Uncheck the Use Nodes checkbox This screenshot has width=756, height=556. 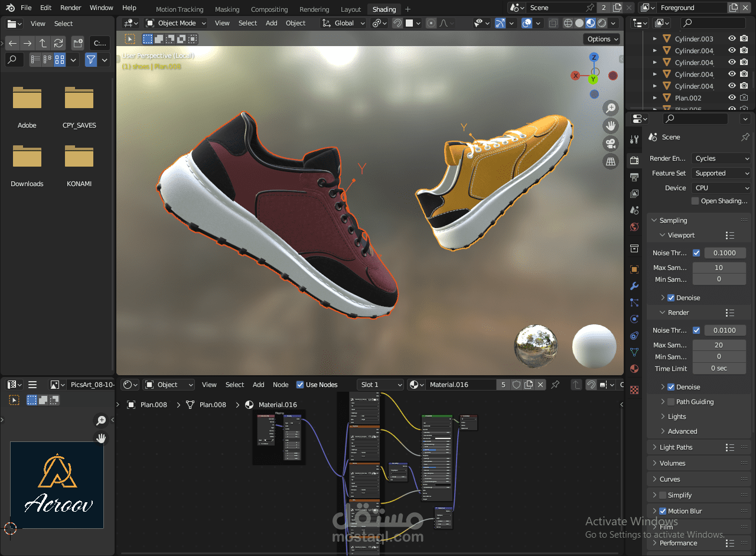300,385
